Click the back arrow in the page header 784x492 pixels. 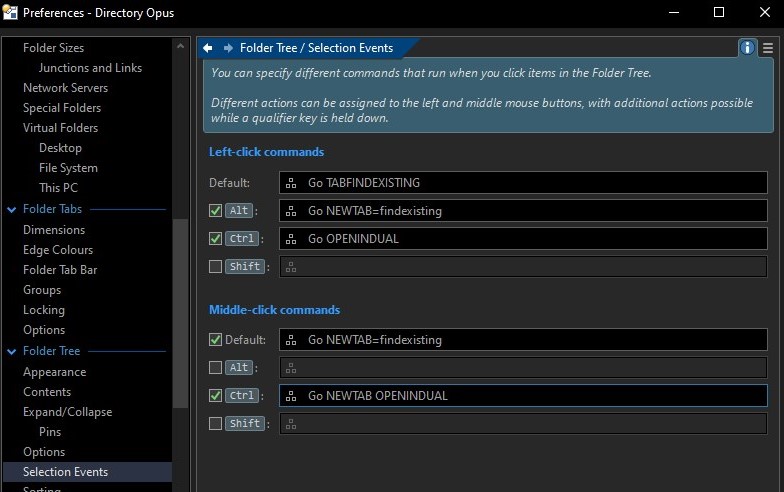point(208,48)
